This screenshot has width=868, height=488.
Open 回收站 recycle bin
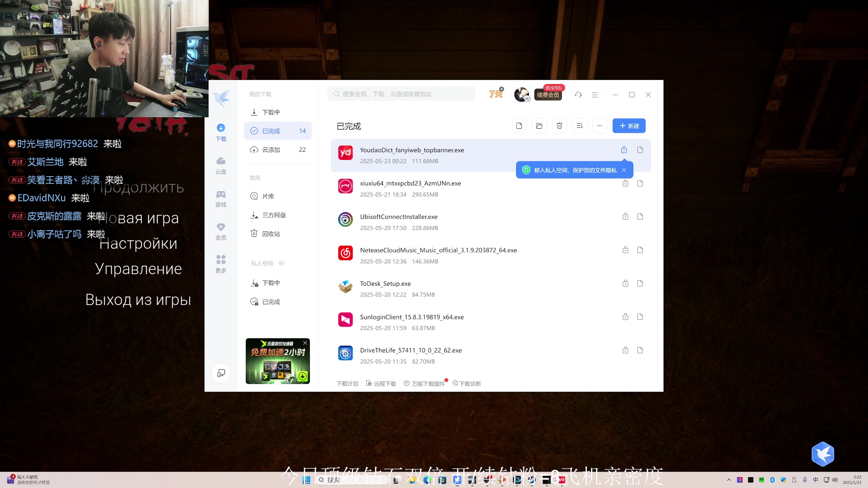coord(277,234)
